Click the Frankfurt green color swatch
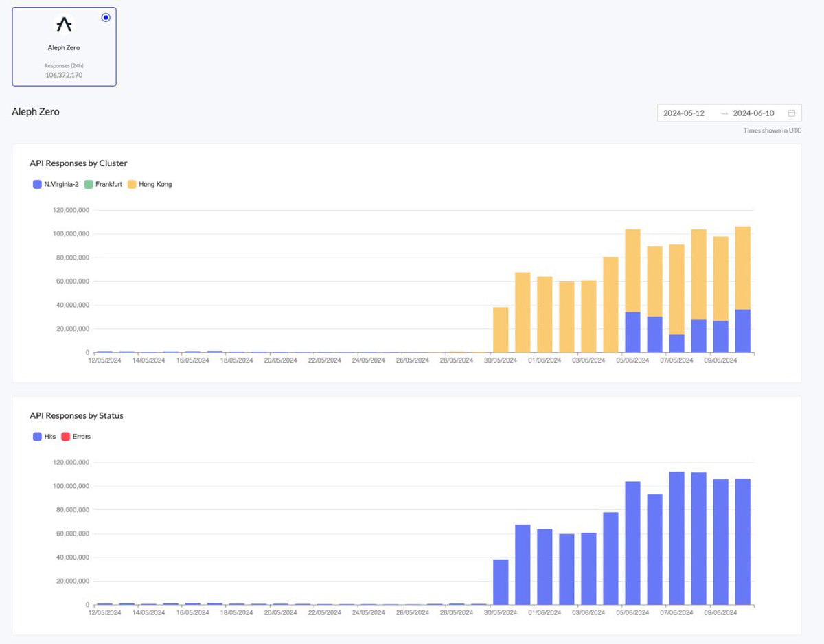 (88, 184)
